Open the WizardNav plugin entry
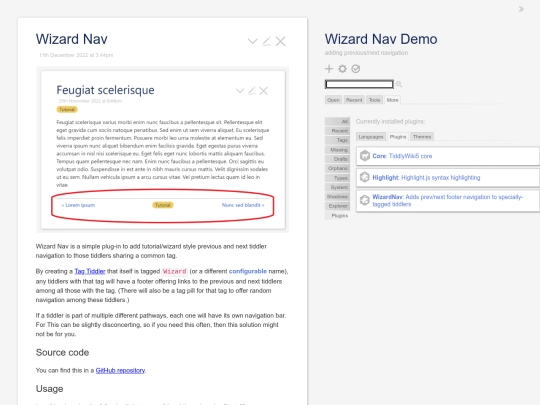540x405 pixels. tap(448, 201)
